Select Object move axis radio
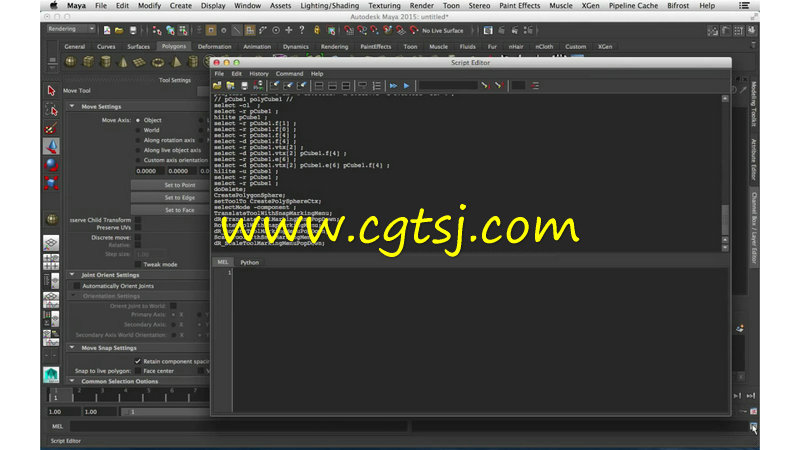Viewport: 800px width, 450px height. [x=138, y=120]
